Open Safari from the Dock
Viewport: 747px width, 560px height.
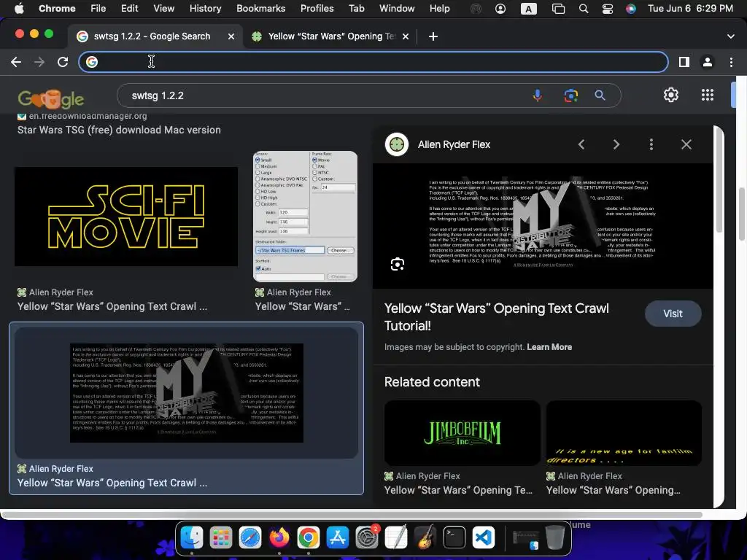(250, 538)
